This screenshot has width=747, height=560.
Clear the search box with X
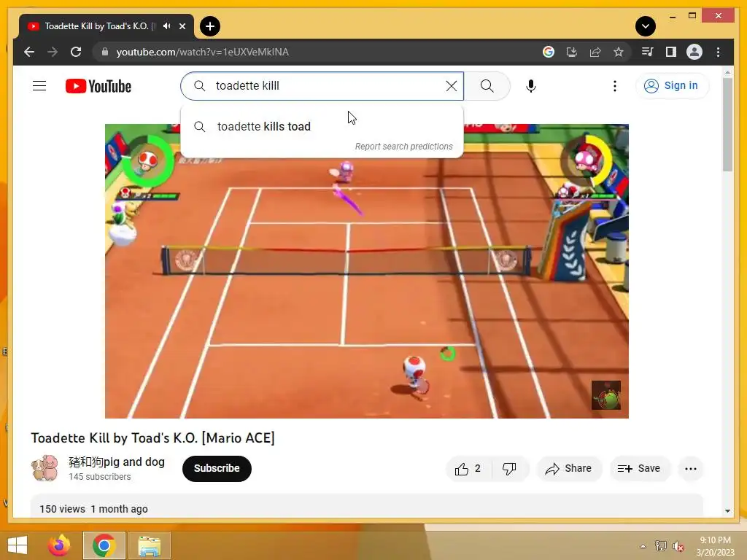[x=451, y=86]
